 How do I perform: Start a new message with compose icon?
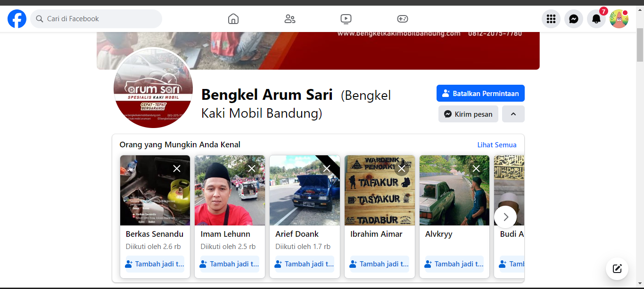pyautogui.click(x=617, y=269)
